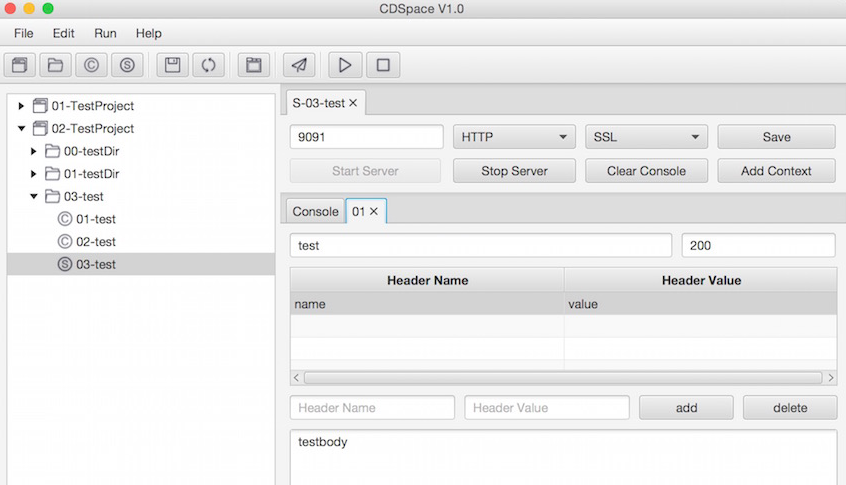Screen dimensions: 846x485
Task: Click the response body area with testbody
Action: pyautogui.click(x=563, y=457)
